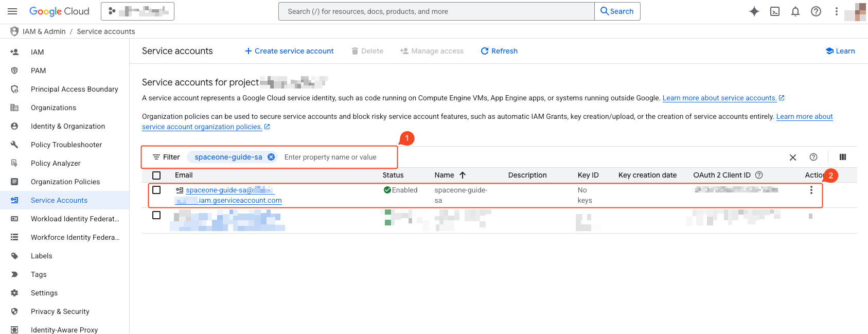The width and height of the screenshot is (868, 334).
Task: Open spaceone-guide-sa email link
Action: (x=228, y=195)
